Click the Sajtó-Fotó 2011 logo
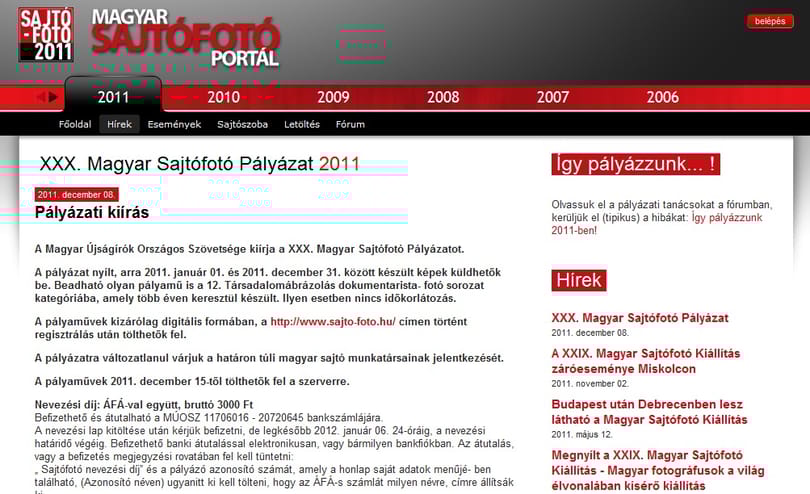 (x=46, y=35)
